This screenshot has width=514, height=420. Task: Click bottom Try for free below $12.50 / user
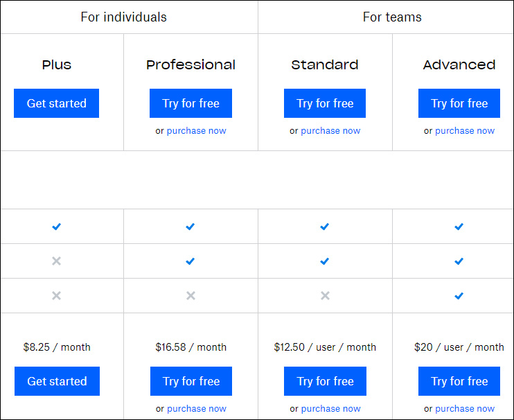point(325,381)
